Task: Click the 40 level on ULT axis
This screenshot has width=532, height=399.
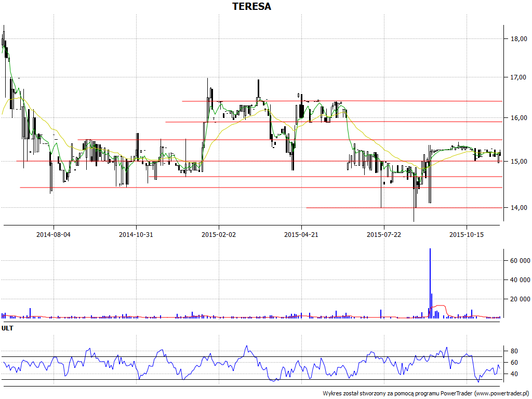Action: (x=514, y=374)
